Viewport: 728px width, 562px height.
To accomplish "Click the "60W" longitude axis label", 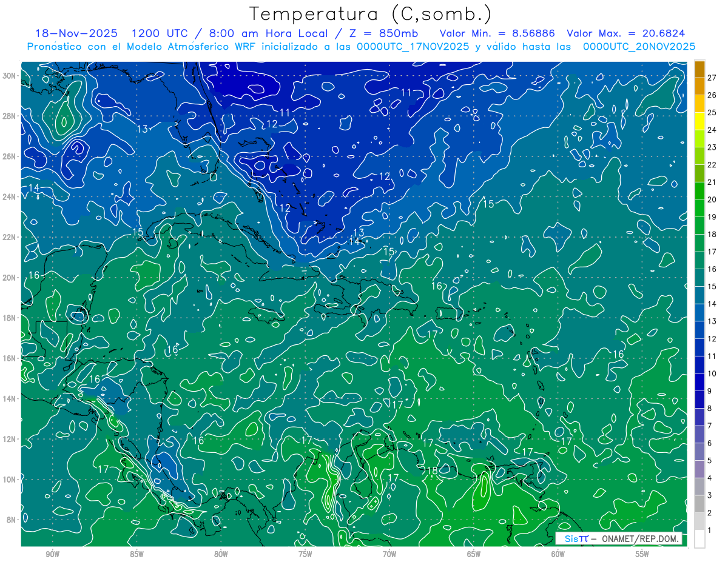I will pos(558,554).
